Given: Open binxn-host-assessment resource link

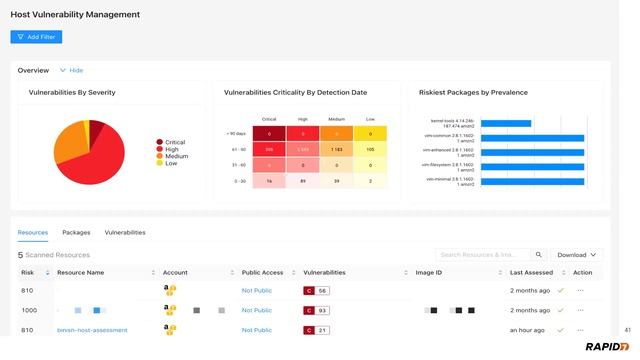Looking at the screenshot, I should coord(92,330).
